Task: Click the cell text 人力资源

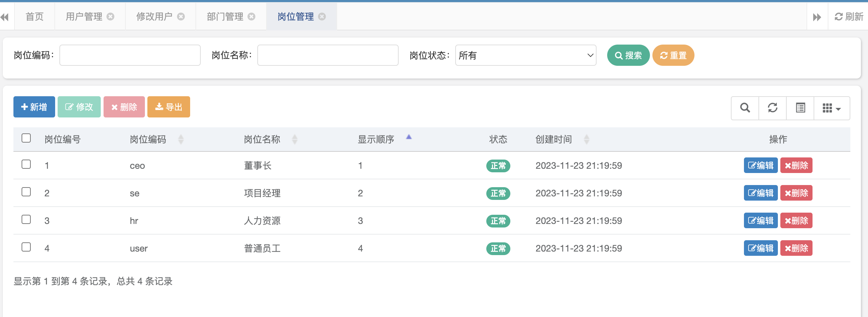Action: 262,221
